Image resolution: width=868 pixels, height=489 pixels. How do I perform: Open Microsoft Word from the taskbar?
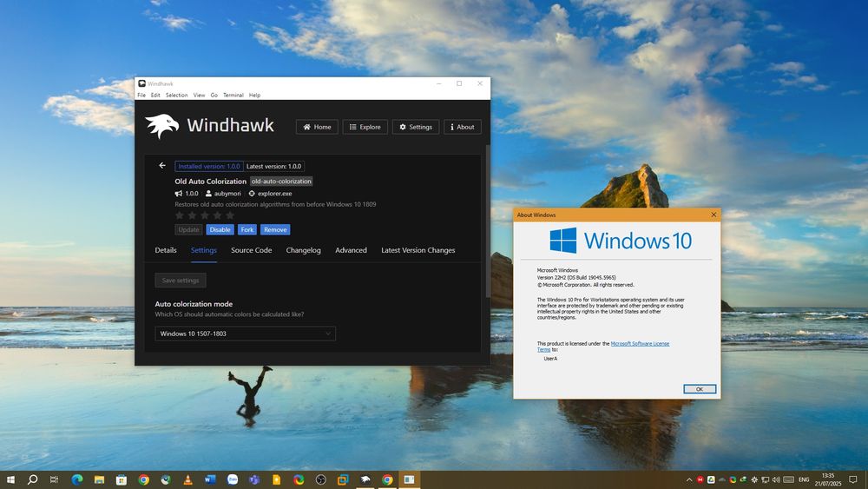click(210, 479)
